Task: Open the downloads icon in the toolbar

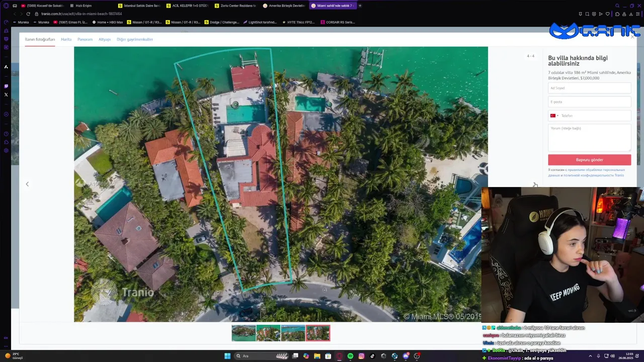Action: tap(631, 14)
